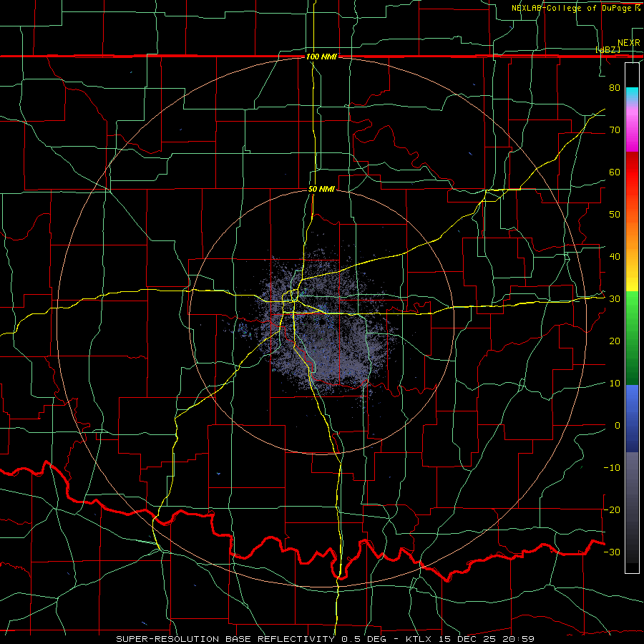This screenshot has height=644, width=644.
Task: Click the 10 dBZ scale value
Action: coord(615,384)
